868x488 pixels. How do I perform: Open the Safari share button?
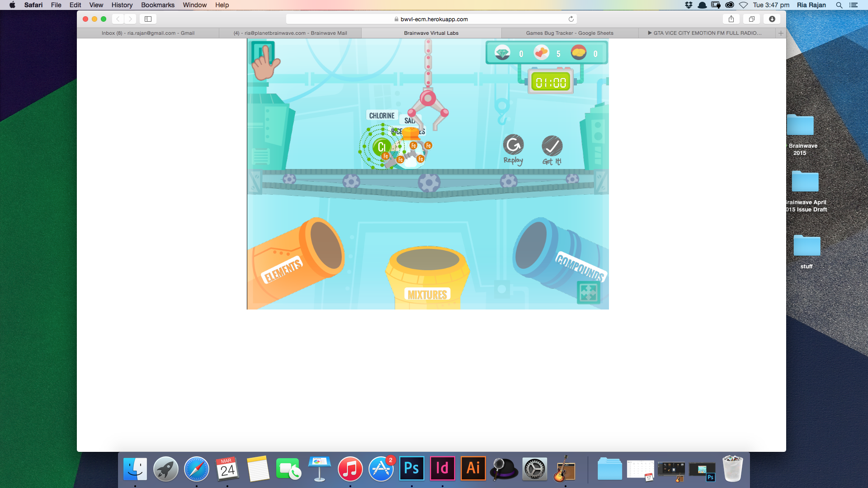[731, 19]
